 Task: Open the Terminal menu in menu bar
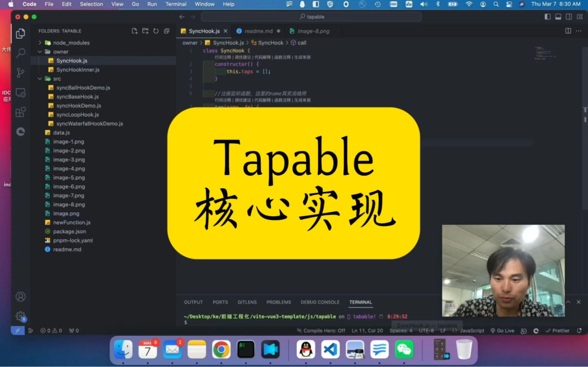click(x=176, y=4)
